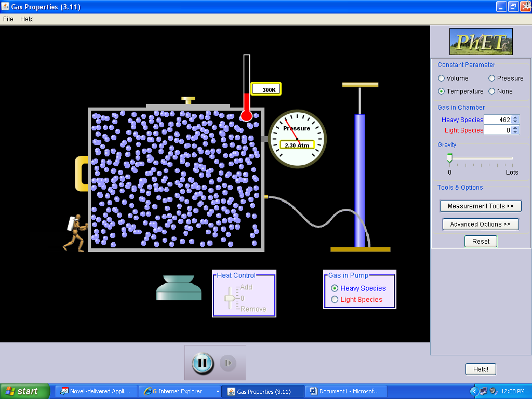This screenshot has height=399, width=532.
Task: Expand the Measurement Tools panel
Action: tap(480, 206)
